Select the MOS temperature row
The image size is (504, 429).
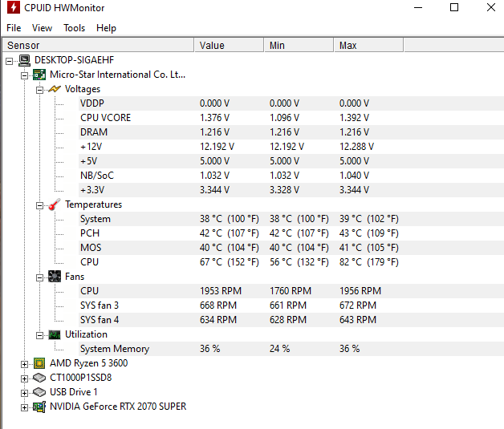click(291, 248)
